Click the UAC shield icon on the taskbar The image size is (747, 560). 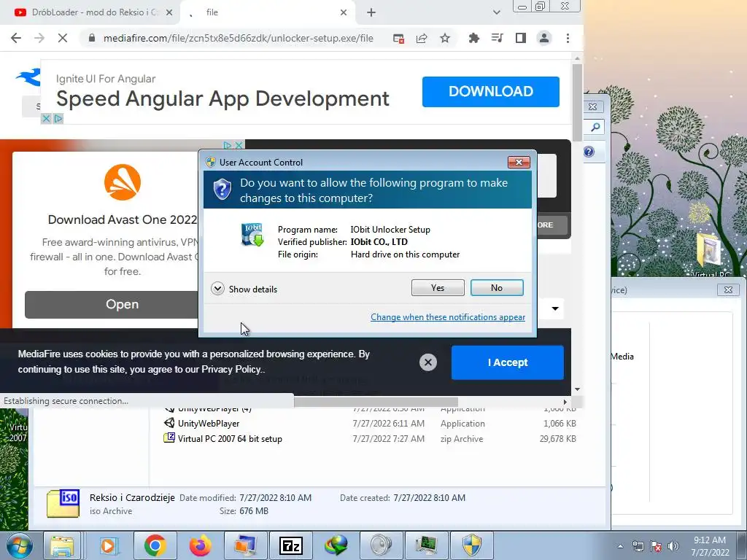tap(472, 545)
